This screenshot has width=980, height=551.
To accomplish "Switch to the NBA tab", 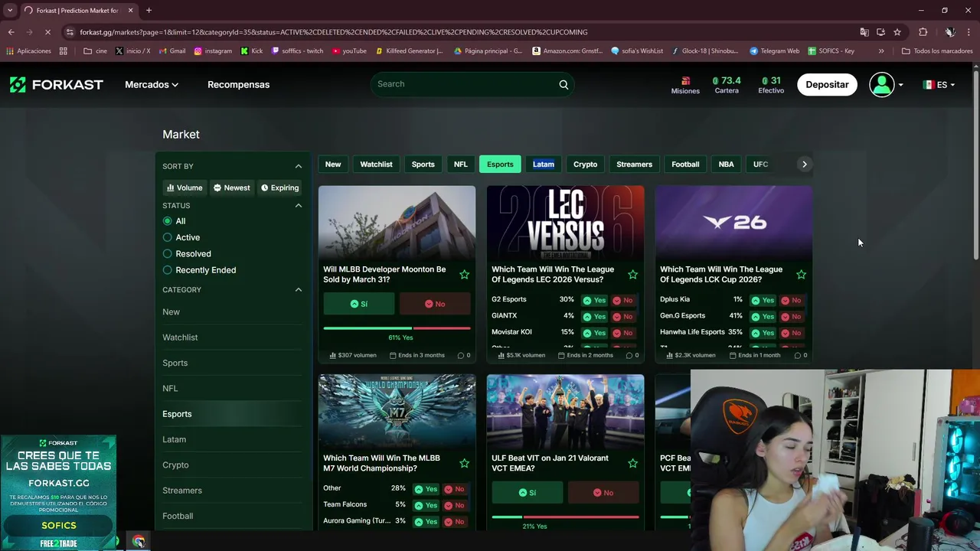I will pyautogui.click(x=726, y=164).
